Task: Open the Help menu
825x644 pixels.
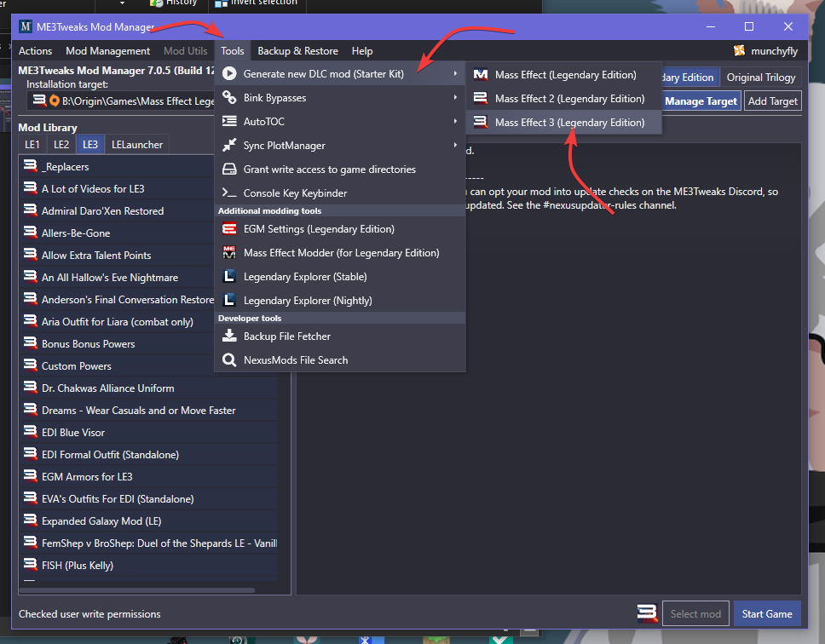Action: [x=362, y=51]
